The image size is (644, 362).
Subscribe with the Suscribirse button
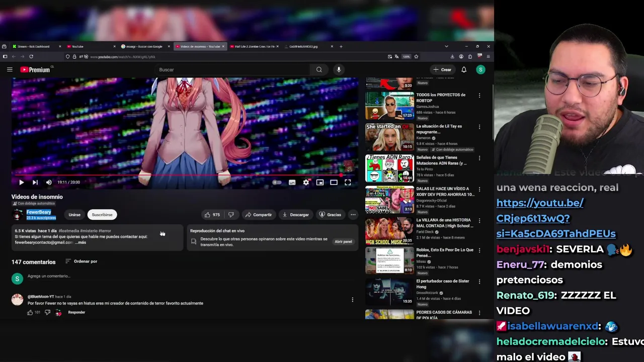point(102,215)
